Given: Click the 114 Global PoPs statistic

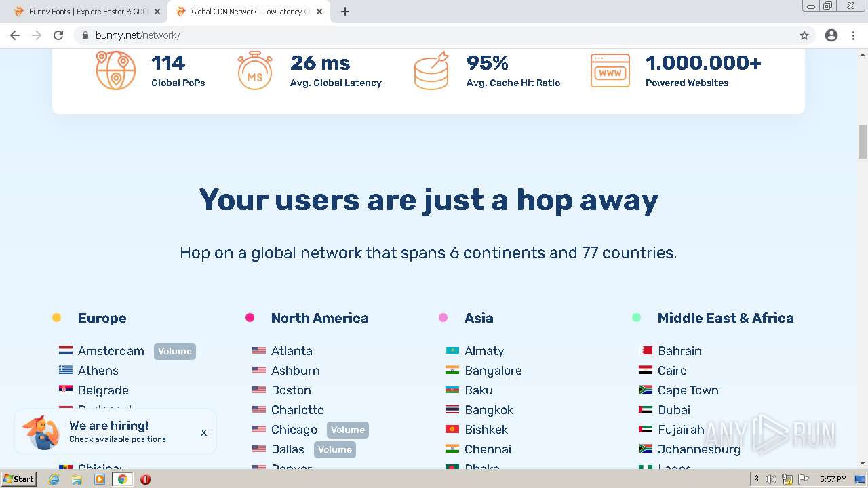Looking at the screenshot, I should click(x=178, y=70).
